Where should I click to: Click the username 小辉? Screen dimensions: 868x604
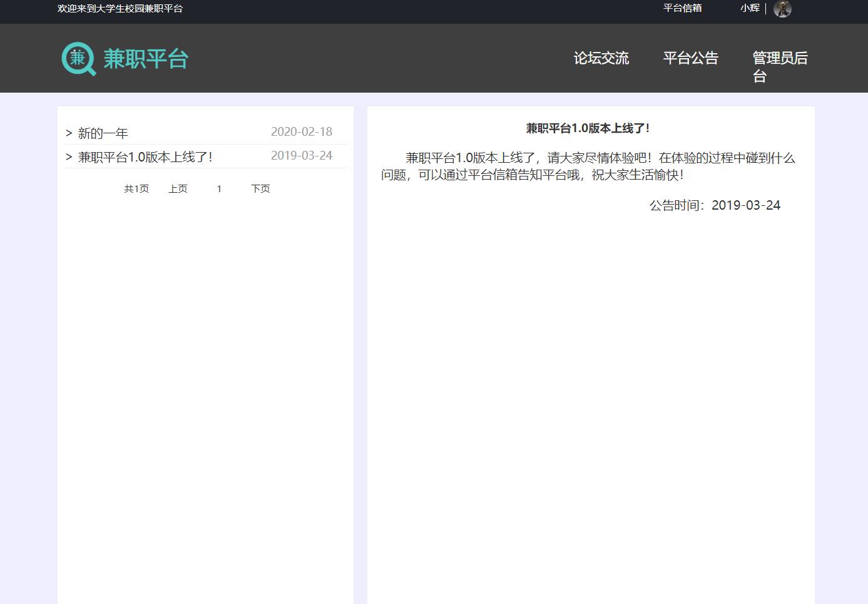[749, 8]
